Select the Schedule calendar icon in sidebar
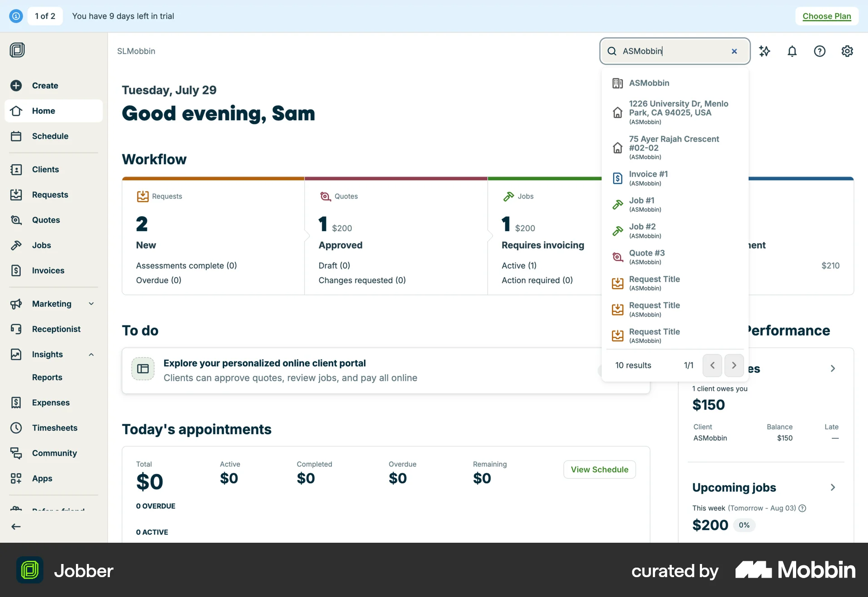The width and height of the screenshot is (868, 597). (16, 136)
